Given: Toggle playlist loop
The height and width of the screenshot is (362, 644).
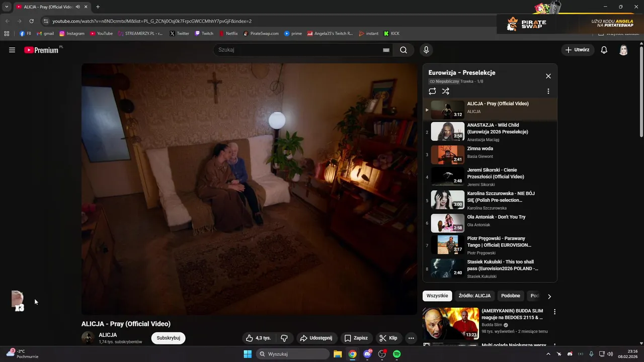Looking at the screenshot, I should coord(432,91).
